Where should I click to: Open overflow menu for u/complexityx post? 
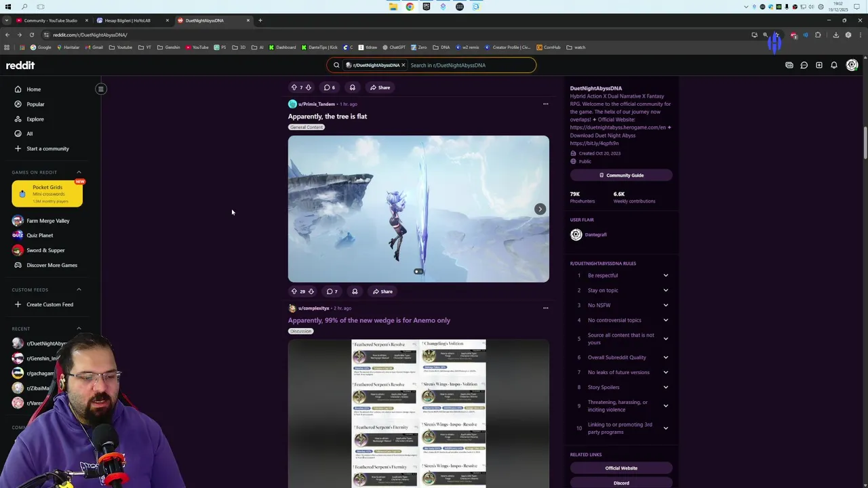(545, 308)
